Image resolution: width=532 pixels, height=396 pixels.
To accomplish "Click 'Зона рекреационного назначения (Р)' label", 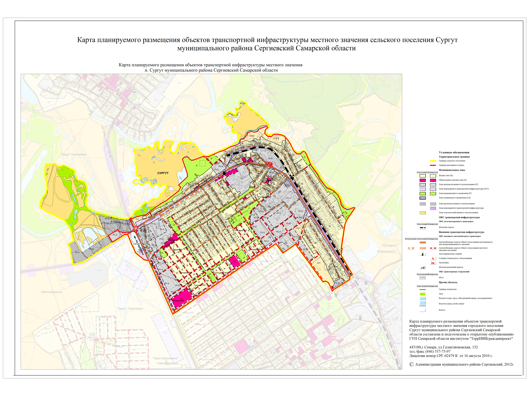I will tap(455, 193).
